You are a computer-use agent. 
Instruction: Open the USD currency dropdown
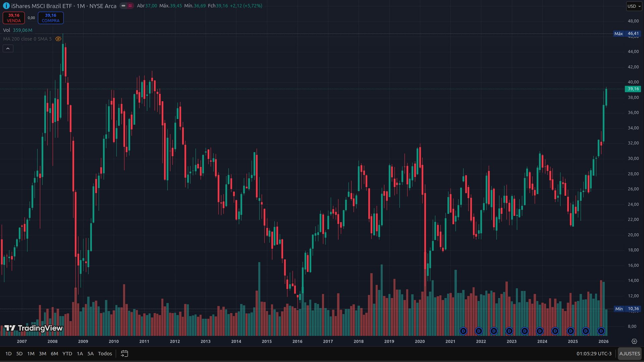pos(634,6)
